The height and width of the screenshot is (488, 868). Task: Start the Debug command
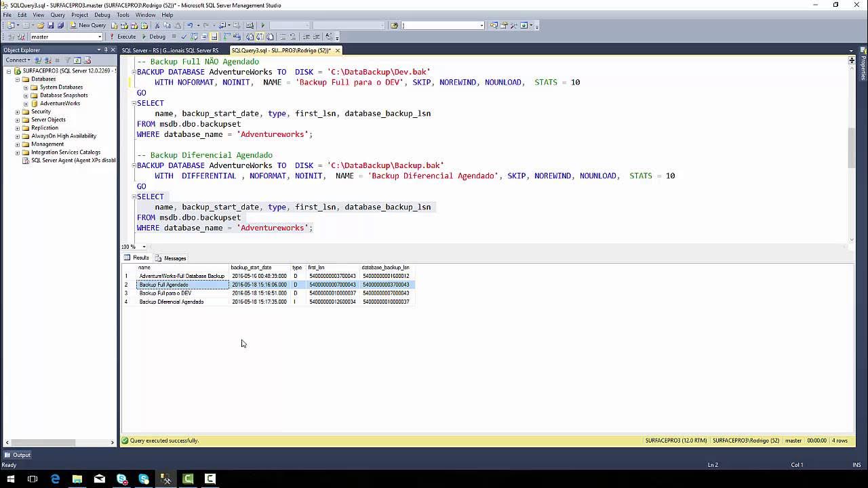point(154,37)
